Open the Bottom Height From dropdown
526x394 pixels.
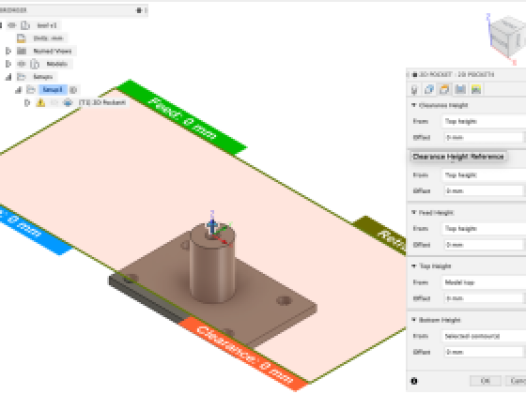[484, 336]
